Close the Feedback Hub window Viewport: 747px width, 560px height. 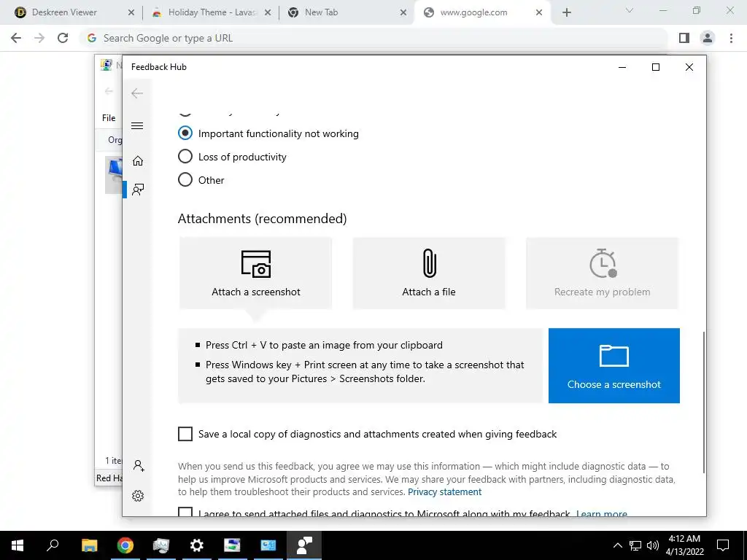[689, 67]
